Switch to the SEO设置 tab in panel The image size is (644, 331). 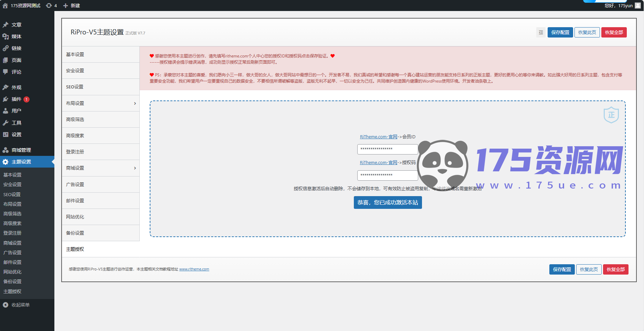[101, 87]
